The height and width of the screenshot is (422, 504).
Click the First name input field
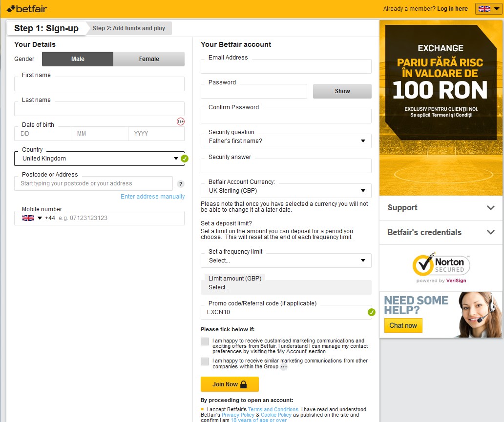coord(99,84)
